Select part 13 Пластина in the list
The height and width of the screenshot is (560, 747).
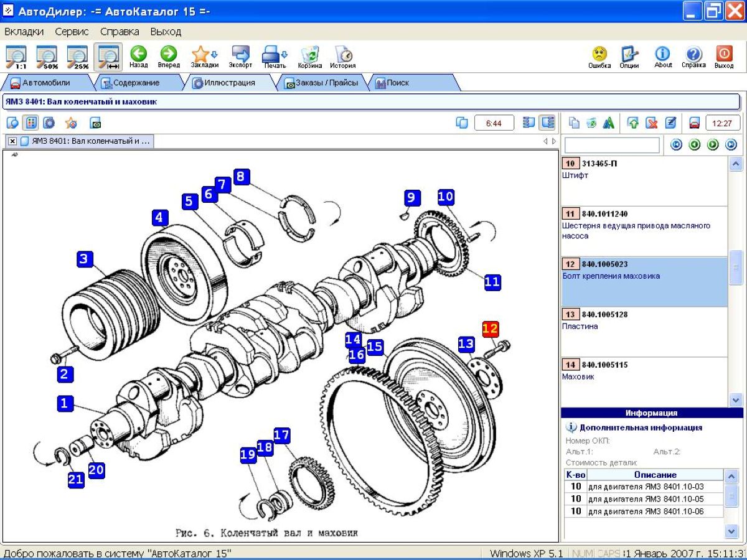(x=644, y=332)
